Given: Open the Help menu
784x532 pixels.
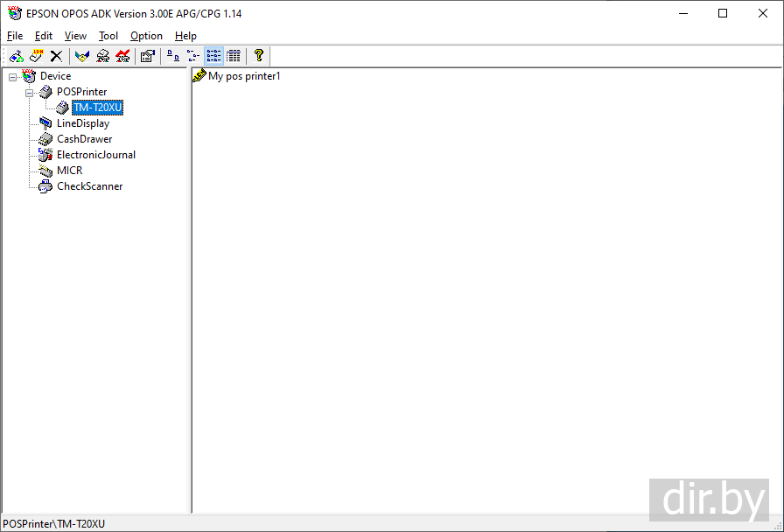Looking at the screenshot, I should coord(185,36).
